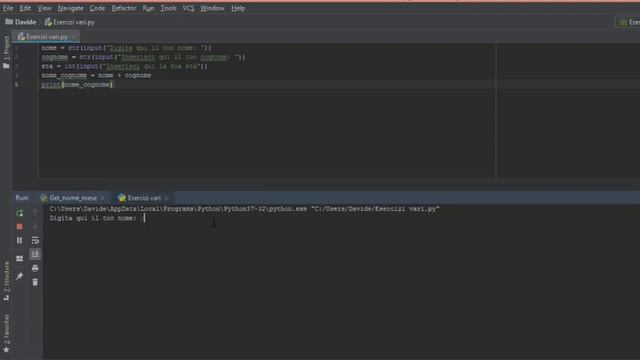Viewport: 640px width, 360px height.
Task: Open the View menu
Action: pos(44,8)
